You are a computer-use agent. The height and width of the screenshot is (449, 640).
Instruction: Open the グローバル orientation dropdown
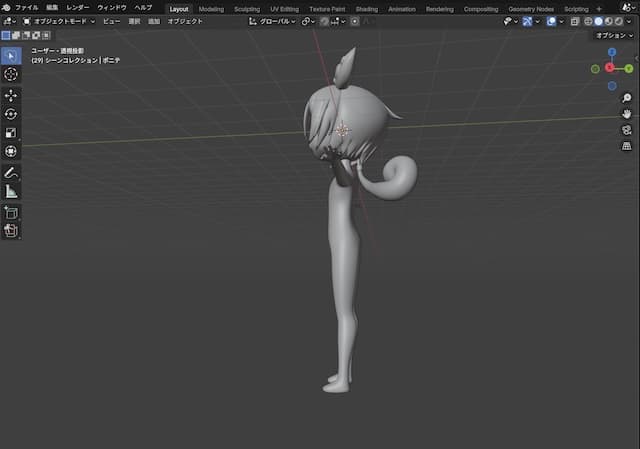(x=272, y=21)
